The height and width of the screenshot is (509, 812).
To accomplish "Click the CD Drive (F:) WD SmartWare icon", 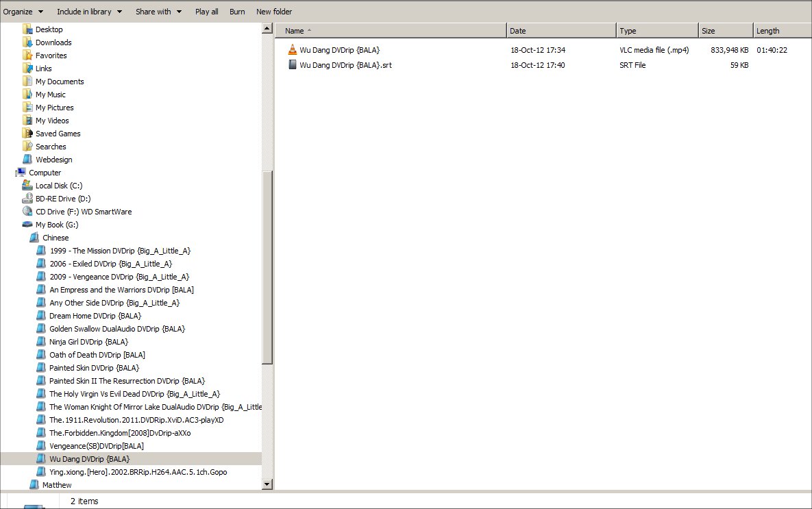I will pyautogui.click(x=27, y=212).
